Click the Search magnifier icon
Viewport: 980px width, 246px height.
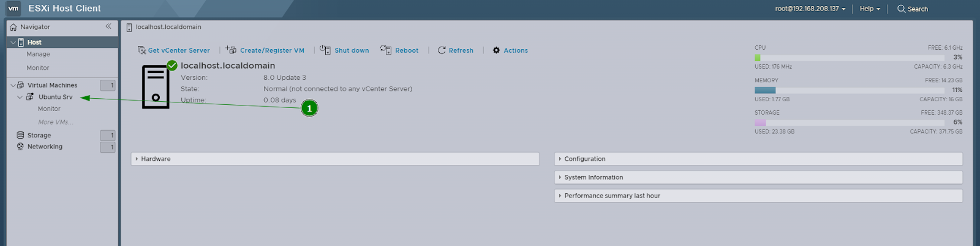(x=901, y=9)
